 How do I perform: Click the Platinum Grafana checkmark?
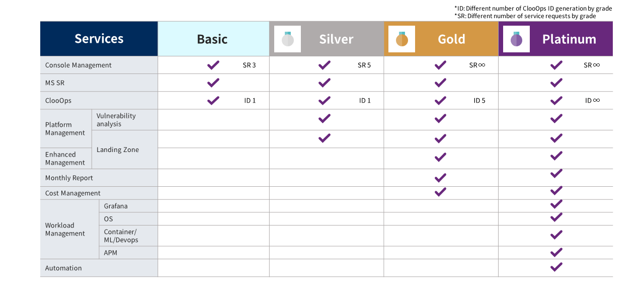pyautogui.click(x=556, y=204)
